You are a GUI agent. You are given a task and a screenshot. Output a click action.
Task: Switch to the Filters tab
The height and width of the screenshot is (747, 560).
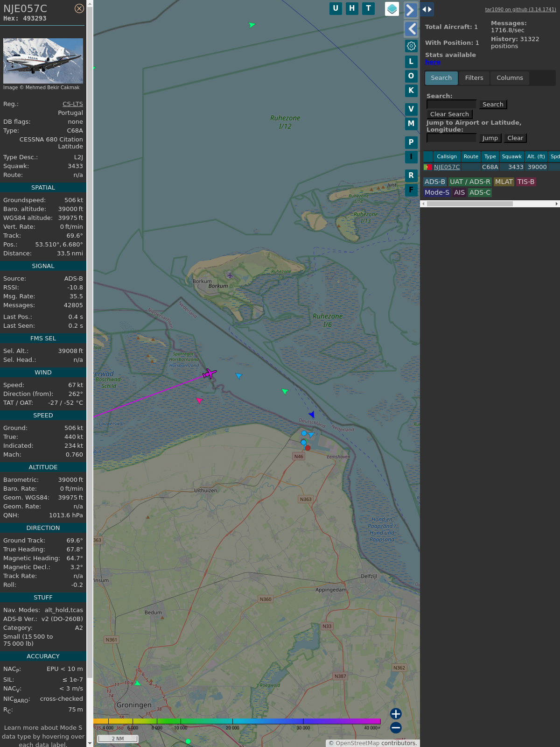pyautogui.click(x=474, y=78)
